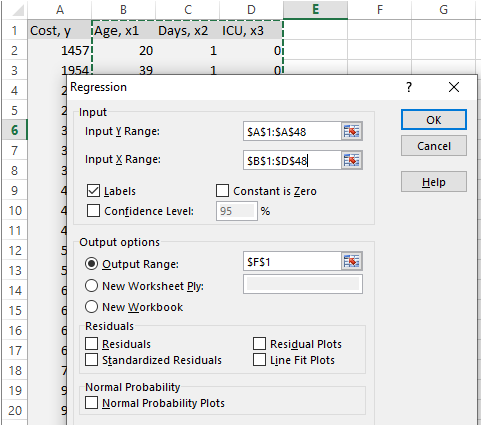
Task: Select row 15 header
Action: coord(15,310)
